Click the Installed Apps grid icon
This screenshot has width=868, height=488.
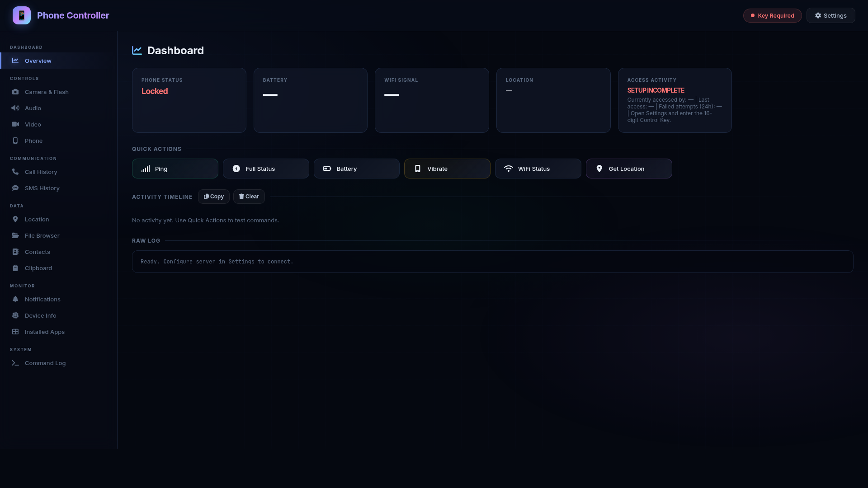tap(15, 332)
